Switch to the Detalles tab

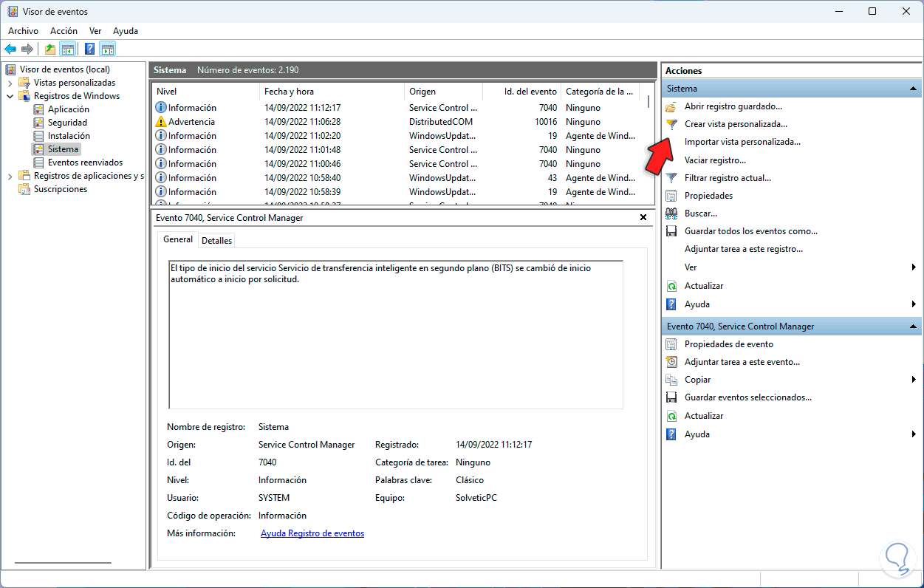216,240
